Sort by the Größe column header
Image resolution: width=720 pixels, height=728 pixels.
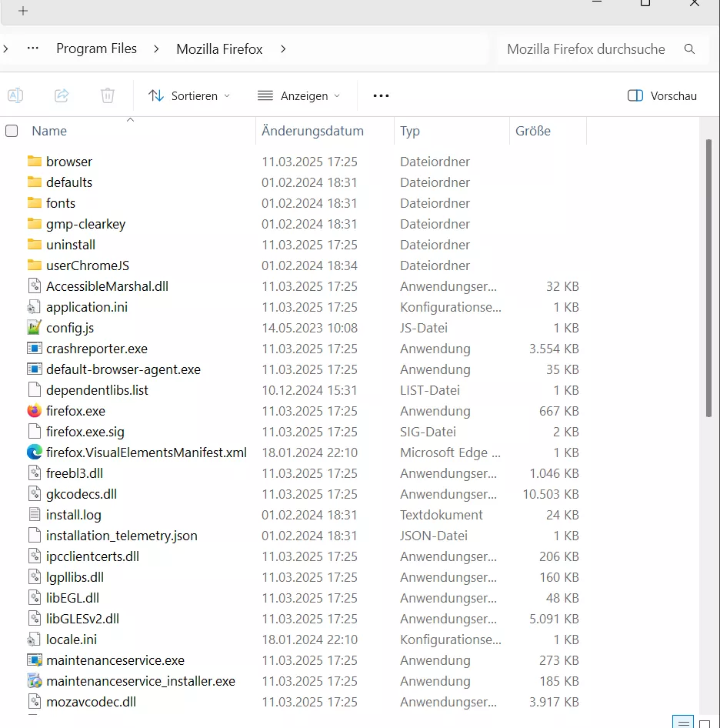click(533, 131)
